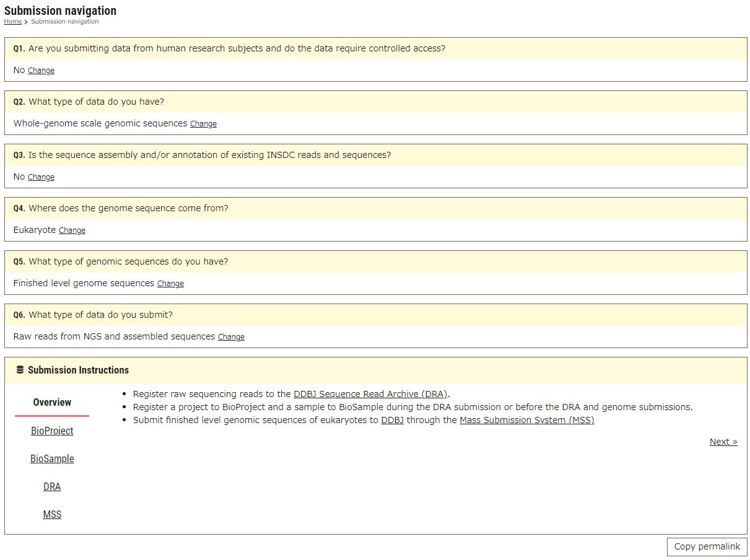Open the MSS tab in sidebar
Image resolution: width=750 pixels, height=560 pixels.
pos(52,514)
